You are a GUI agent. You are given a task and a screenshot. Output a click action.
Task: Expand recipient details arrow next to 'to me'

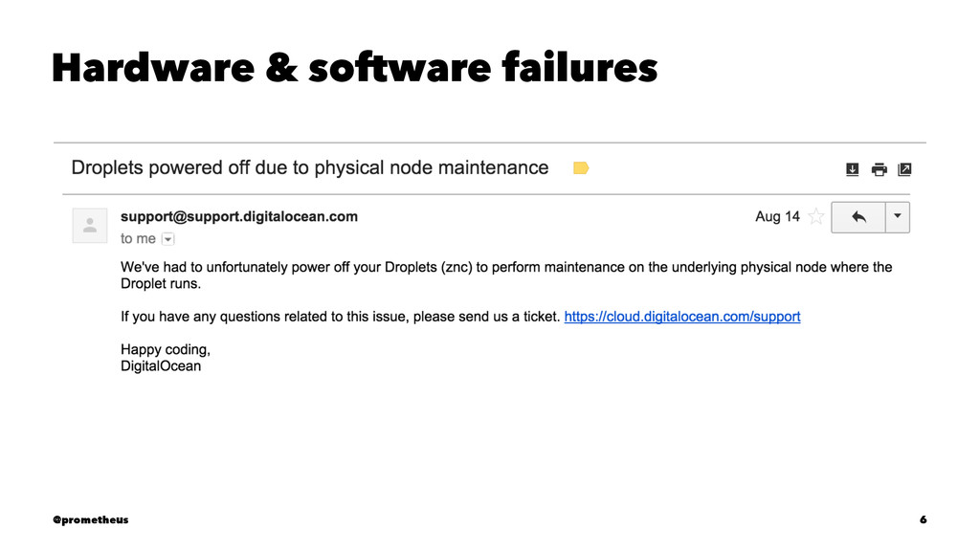click(167, 239)
